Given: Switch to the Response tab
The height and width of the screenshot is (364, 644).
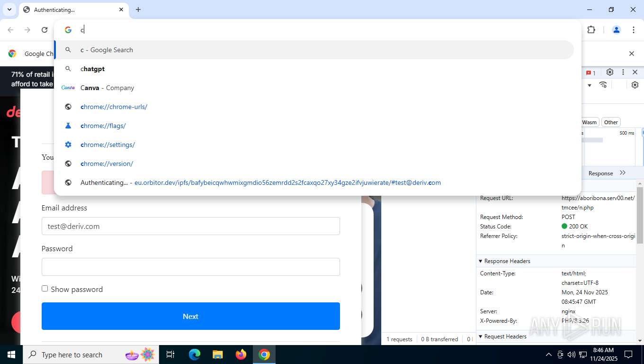Looking at the screenshot, I should point(600,173).
